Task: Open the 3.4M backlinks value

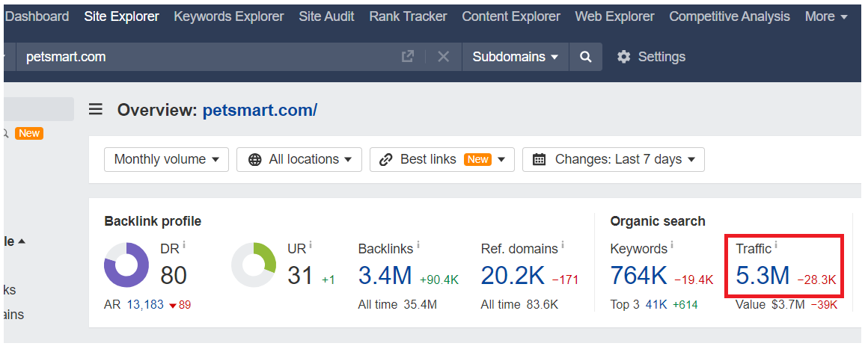Action: pyautogui.click(x=385, y=275)
